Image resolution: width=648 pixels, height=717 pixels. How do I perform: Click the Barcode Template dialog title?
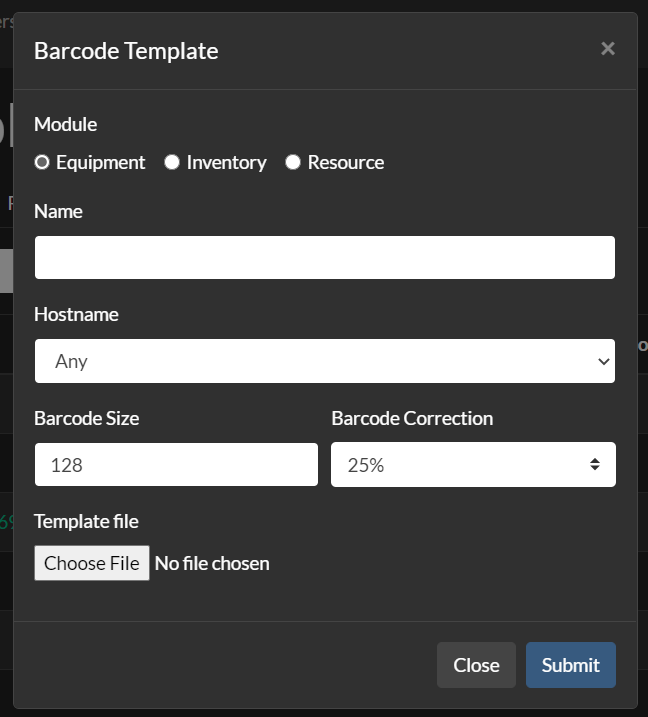[126, 51]
